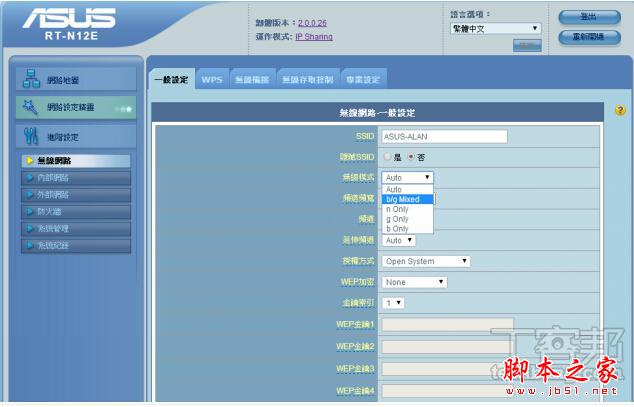The width and height of the screenshot is (634, 407).
Task: Click the 重新開機 reboot button
Action: [589, 37]
